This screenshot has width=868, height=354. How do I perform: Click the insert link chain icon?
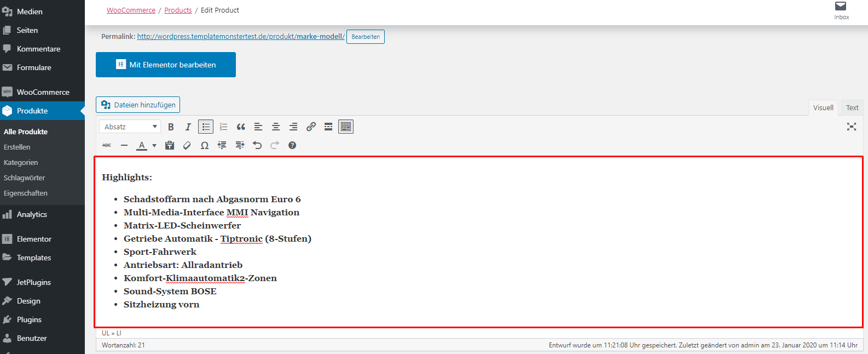tap(311, 127)
